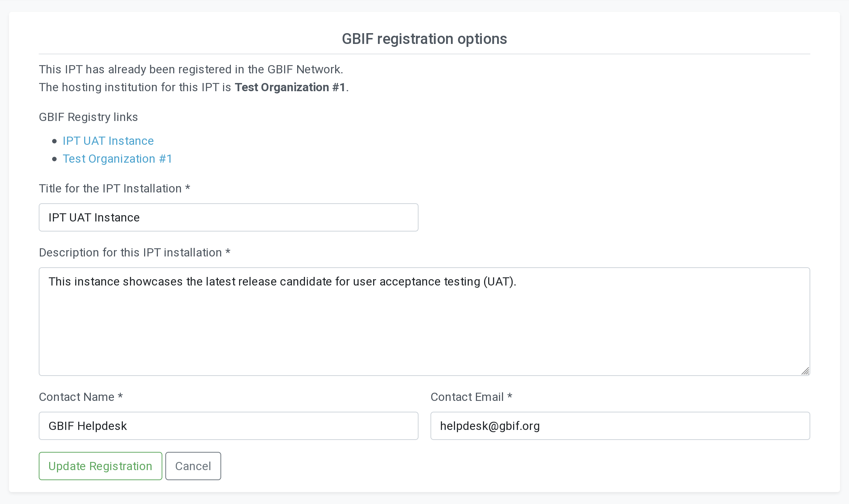Focus the Contact Name input field
Viewport: 849px width, 504px height.
click(x=228, y=426)
